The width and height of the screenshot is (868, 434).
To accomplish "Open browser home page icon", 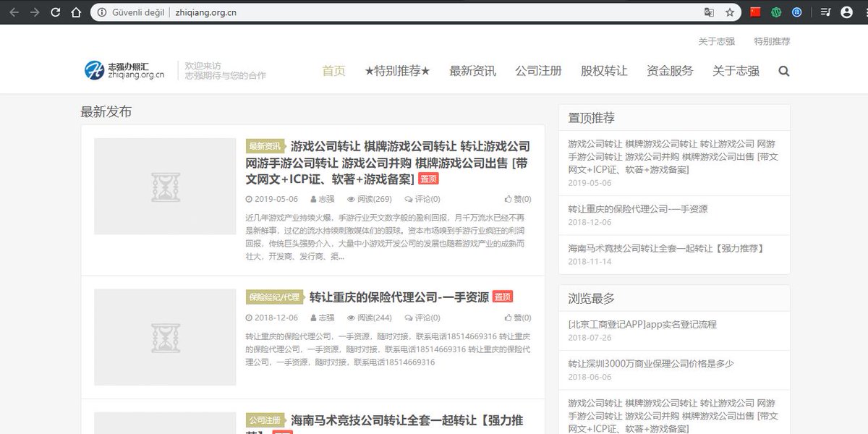I will 76,12.
